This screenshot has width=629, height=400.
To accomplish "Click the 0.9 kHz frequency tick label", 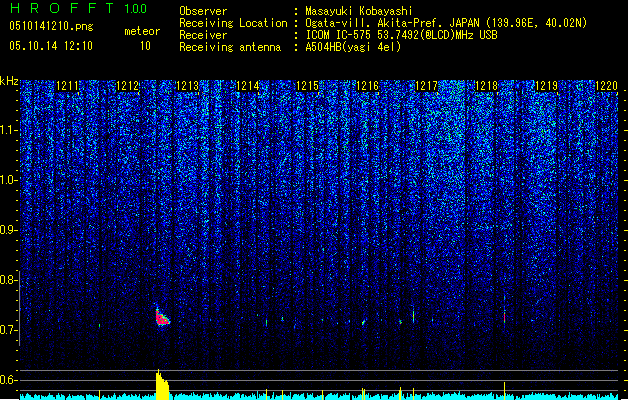I will tap(9, 230).
